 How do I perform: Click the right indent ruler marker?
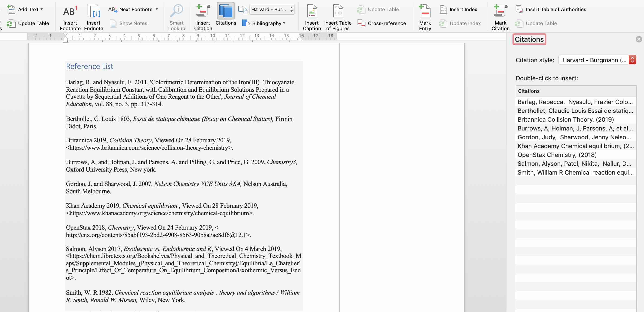(x=300, y=38)
